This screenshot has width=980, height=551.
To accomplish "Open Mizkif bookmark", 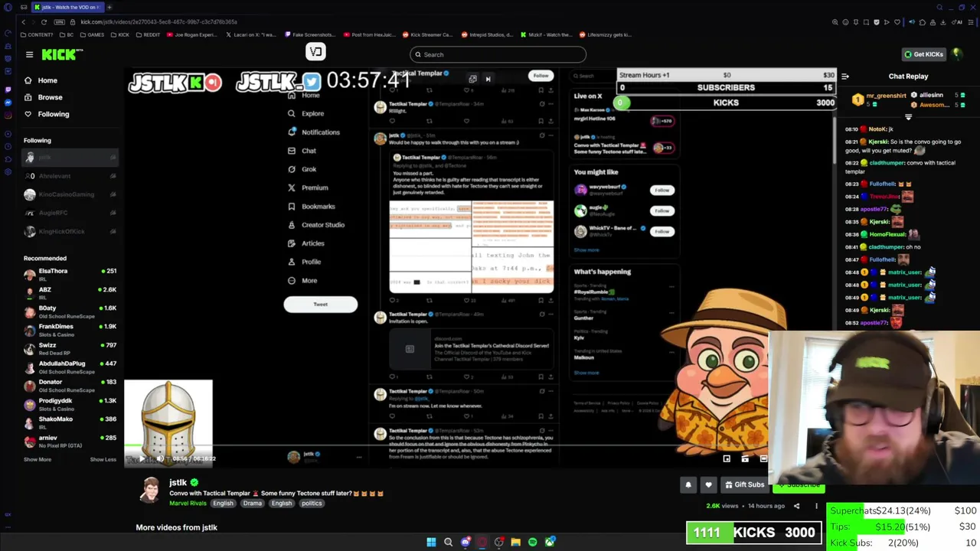I will (x=546, y=34).
